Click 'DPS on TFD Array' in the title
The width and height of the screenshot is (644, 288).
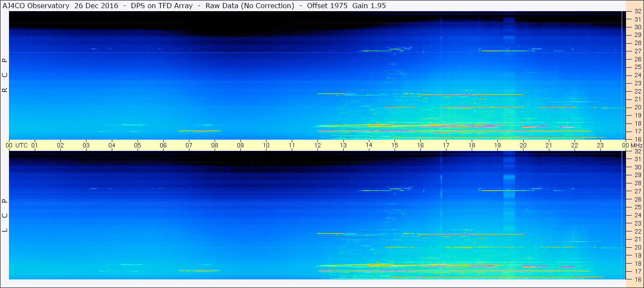pyautogui.click(x=162, y=6)
